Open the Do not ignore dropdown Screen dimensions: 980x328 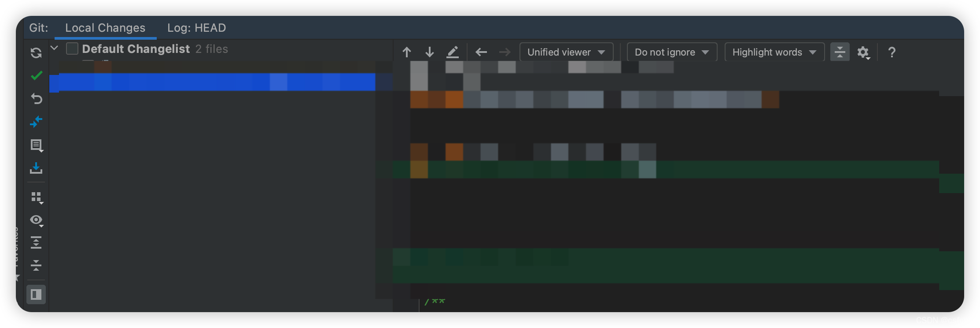click(x=672, y=52)
